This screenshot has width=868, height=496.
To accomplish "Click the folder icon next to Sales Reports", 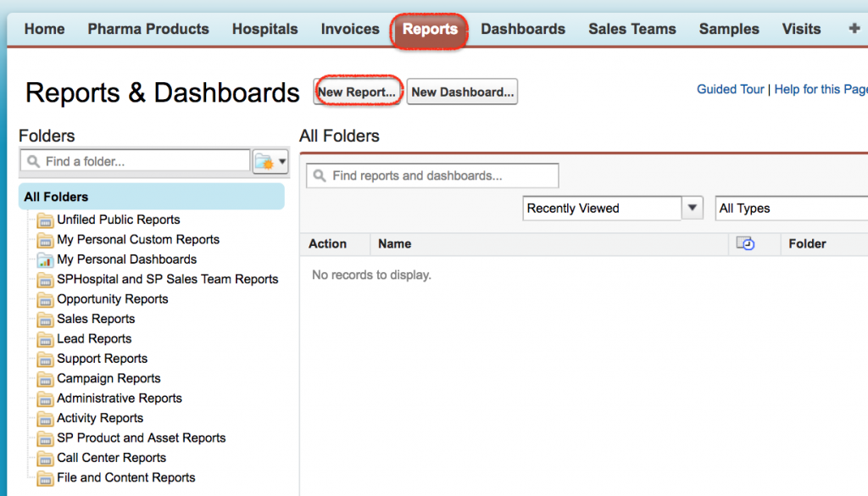I will pyautogui.click(x=44, y=319).
